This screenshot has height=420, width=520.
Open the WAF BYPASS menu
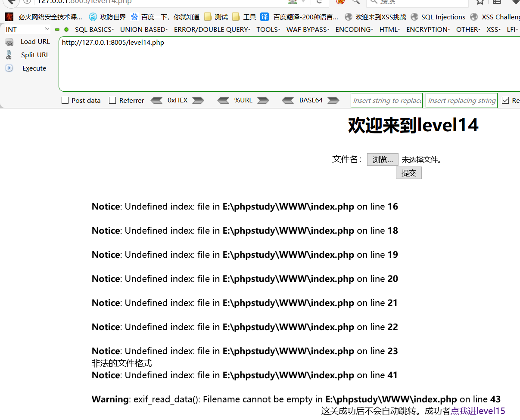(x=307, y=29)
